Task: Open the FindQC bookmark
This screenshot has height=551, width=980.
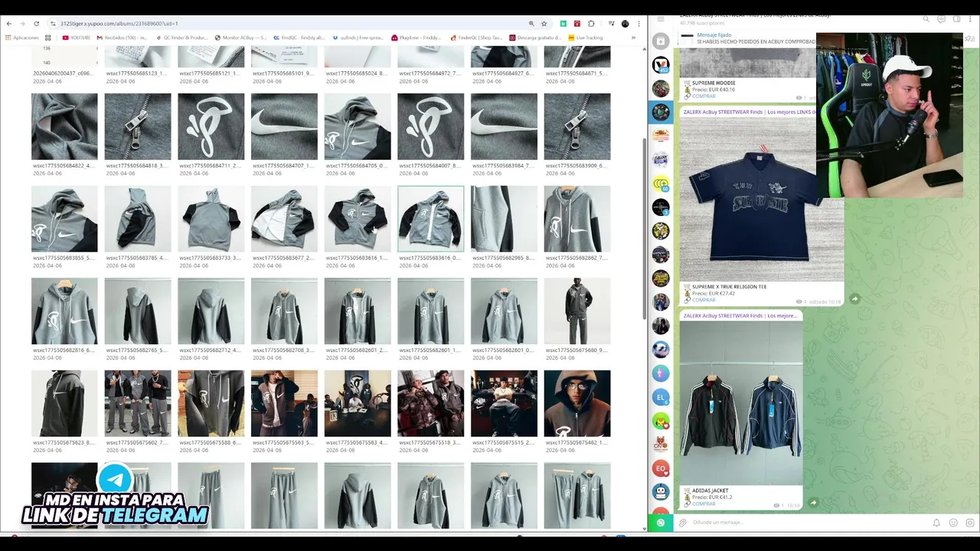Action: 299,37
